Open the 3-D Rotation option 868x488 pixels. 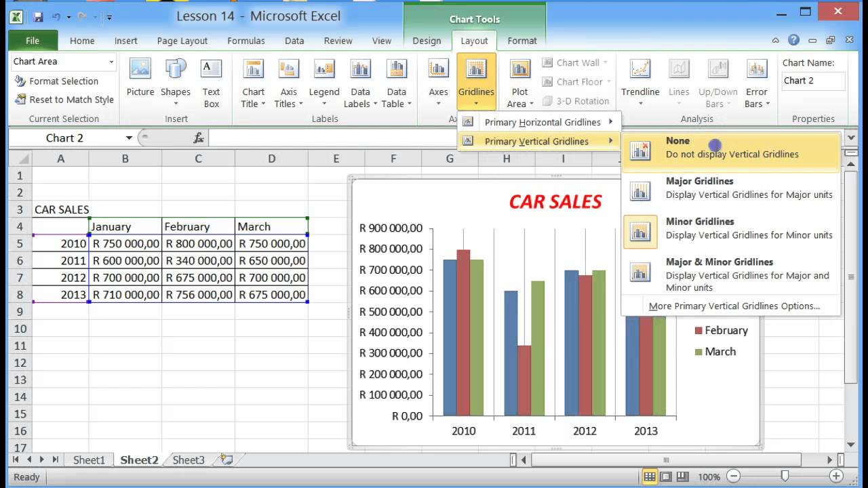click(x=576, y=100)
